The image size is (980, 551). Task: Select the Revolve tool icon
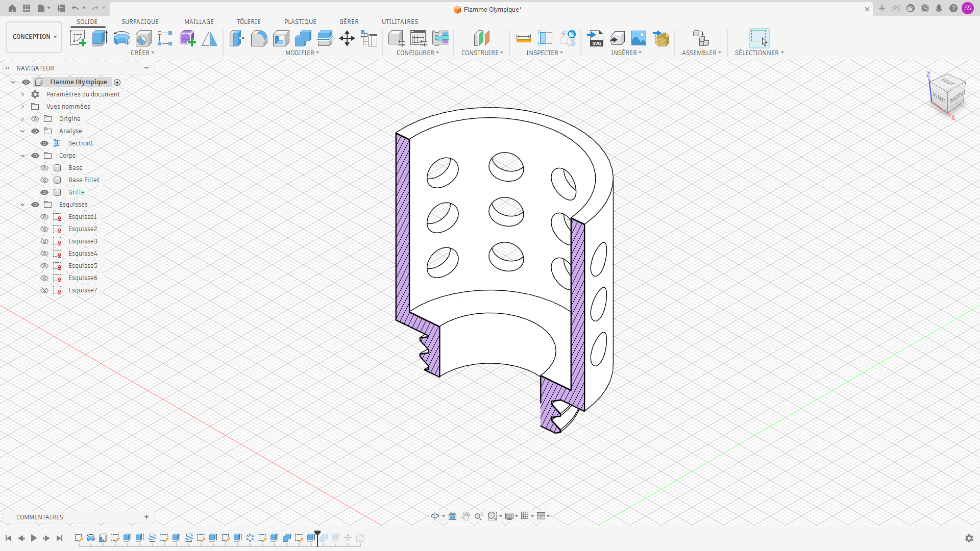pos(121,38)
